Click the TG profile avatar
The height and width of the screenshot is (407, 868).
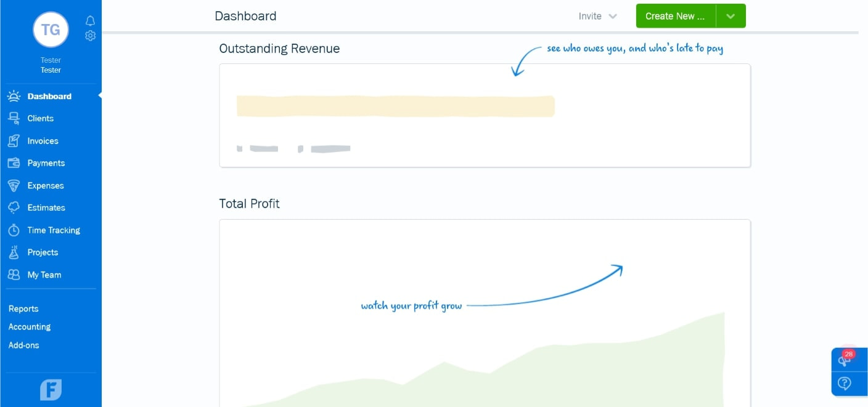51,29
